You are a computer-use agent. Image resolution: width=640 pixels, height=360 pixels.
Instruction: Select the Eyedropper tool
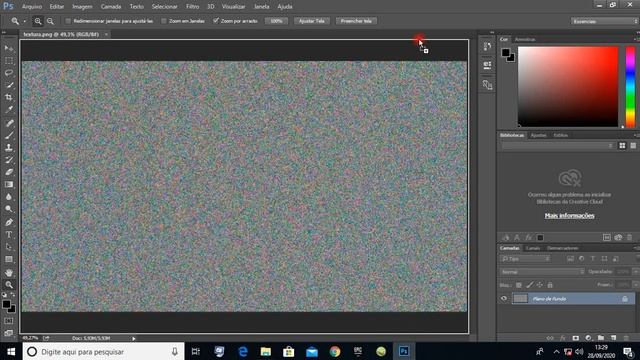tap(9, 109)
